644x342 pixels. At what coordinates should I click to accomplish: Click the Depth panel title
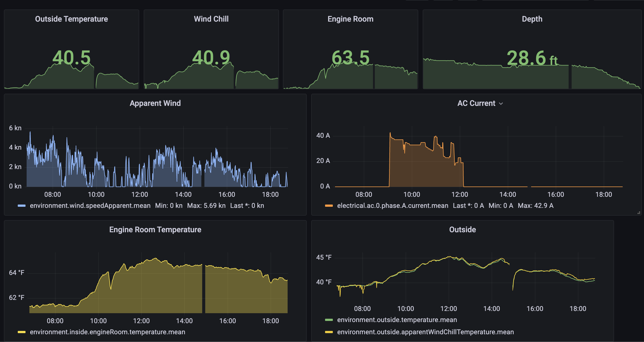[532, 19]
